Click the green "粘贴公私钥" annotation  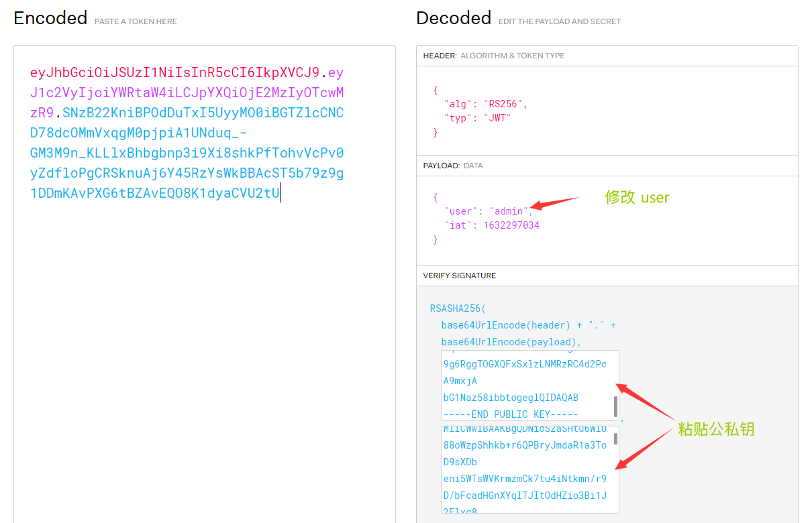click(716, 429)
